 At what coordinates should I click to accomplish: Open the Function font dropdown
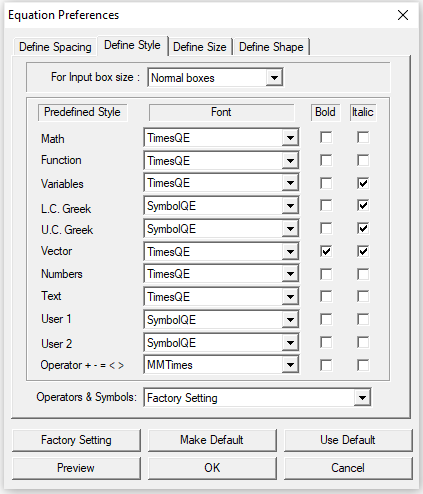tap(290, 161)
